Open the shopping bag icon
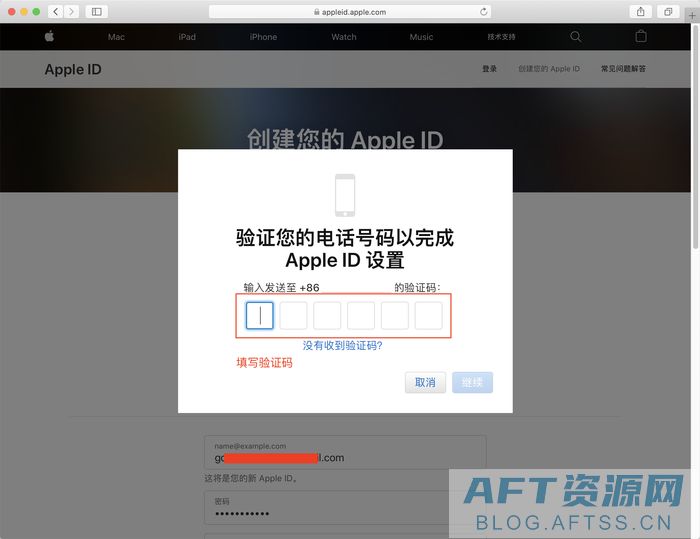 641,37
